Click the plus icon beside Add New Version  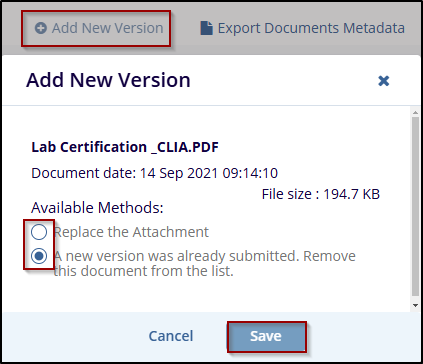click(x=41, y=28)
